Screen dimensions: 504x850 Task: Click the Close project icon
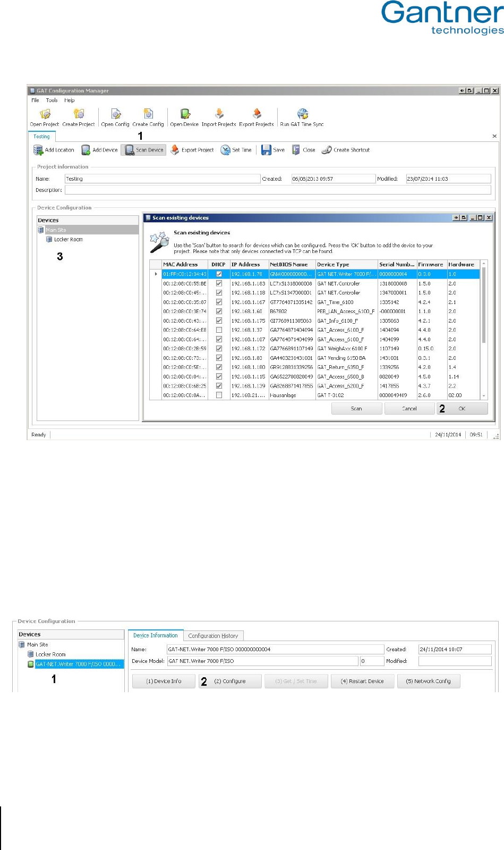296,150
